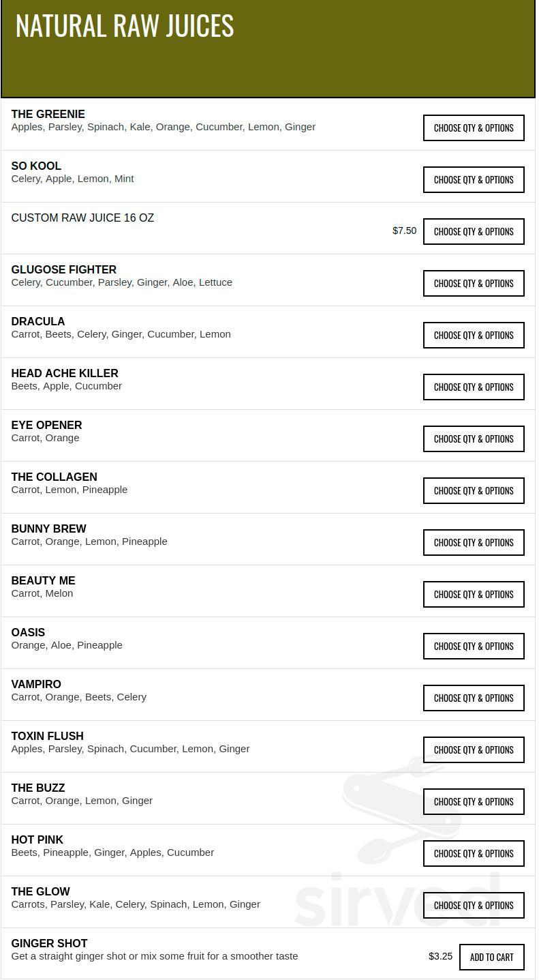
Task: Choose options for Custom Raw Juice 16 oz
Action: tap(474, 232)
